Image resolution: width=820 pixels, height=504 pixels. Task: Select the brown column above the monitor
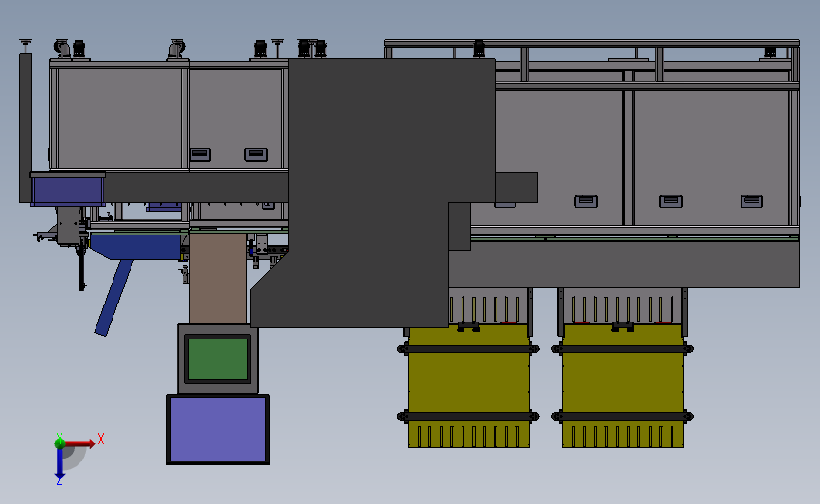click(x=218, y=278)
